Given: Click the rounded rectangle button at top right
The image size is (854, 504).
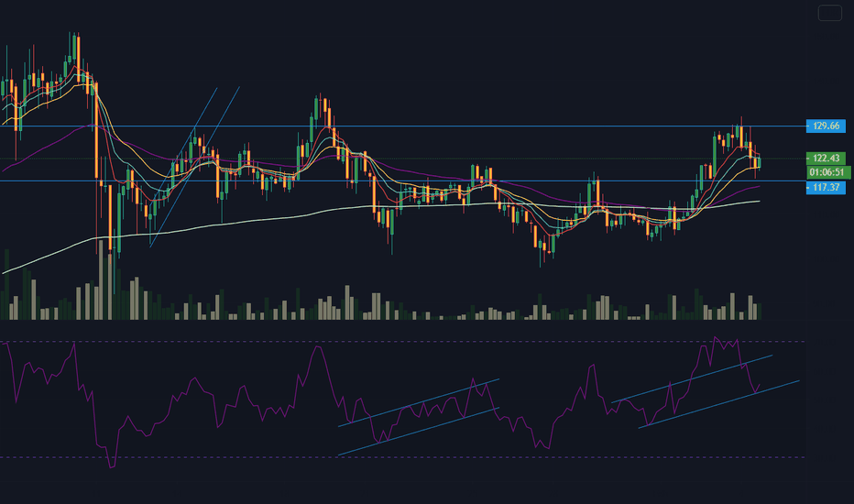Looking at the screenshot, I should pyautogui.click(x=830, y=13).
